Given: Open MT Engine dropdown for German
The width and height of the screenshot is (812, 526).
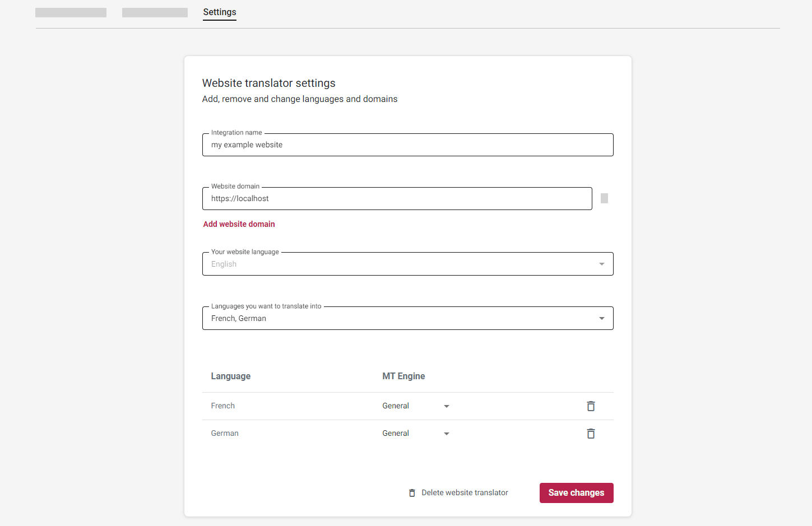Looking at the screenshot, I should point(416,434).
